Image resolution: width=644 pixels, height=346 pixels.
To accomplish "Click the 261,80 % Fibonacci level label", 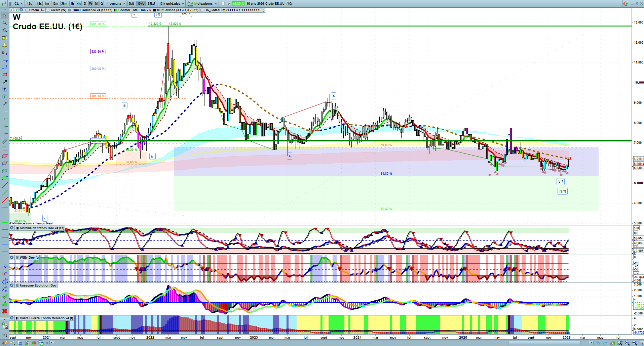I will pyautogui.click(x=98, y=24).
